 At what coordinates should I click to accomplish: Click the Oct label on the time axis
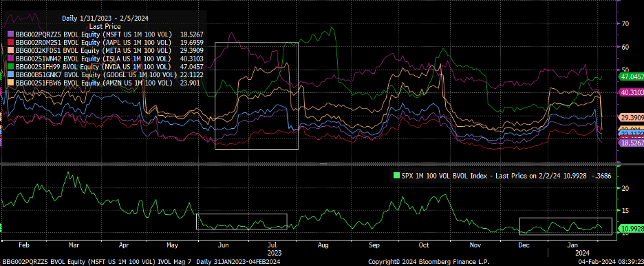423,245
